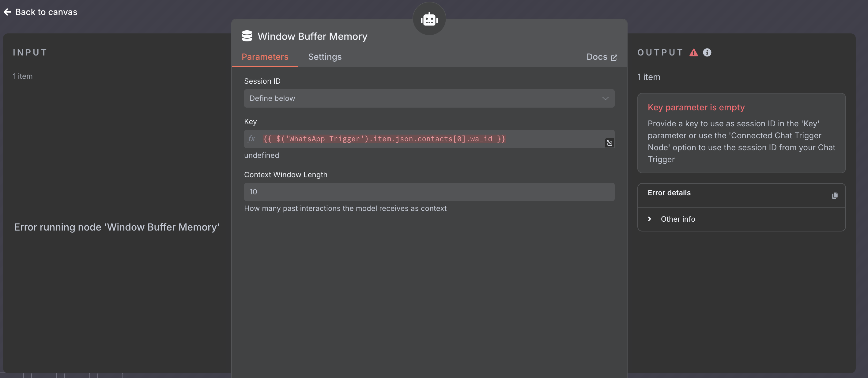868x378 pixels.
Task: Click the back arrow beside Back to canvas
Action: 7,12
